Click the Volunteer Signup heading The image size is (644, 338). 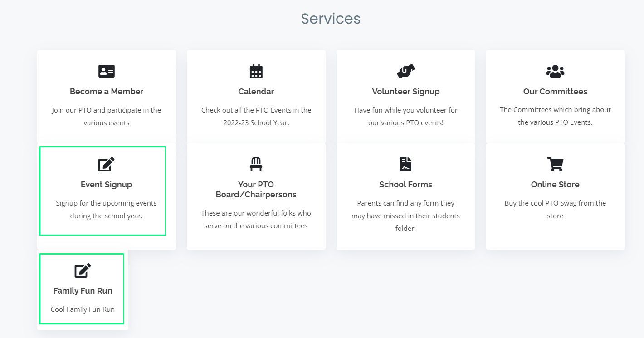[x=405, y=91]
